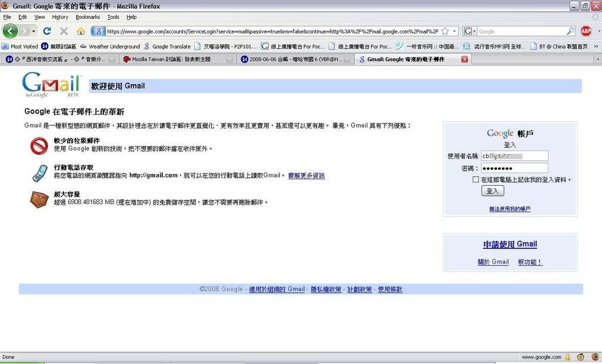
Task: Open the 計劃政策 footer link
Action: point(360,289)
